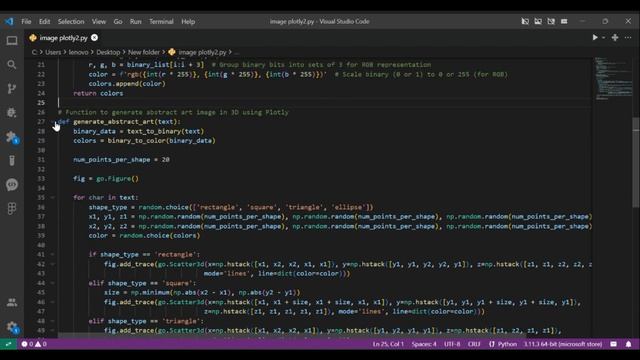Open the Explorer view in activity bar
The width and height of the screenshot is (640, 360).
coord(12,41)
